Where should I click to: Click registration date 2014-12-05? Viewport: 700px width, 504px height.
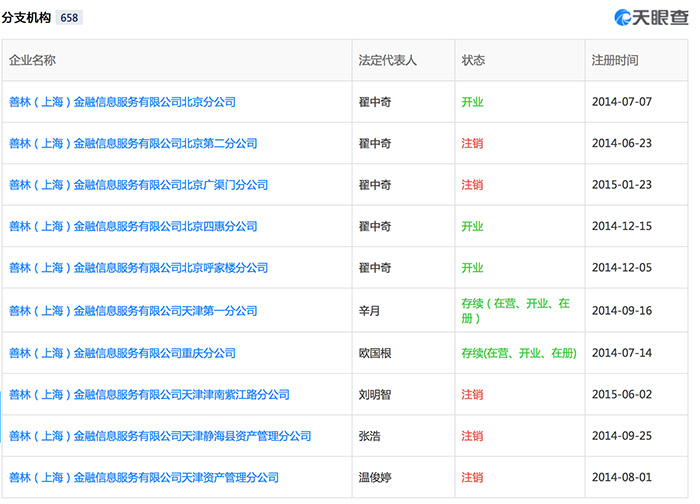(x=622, y=268)
